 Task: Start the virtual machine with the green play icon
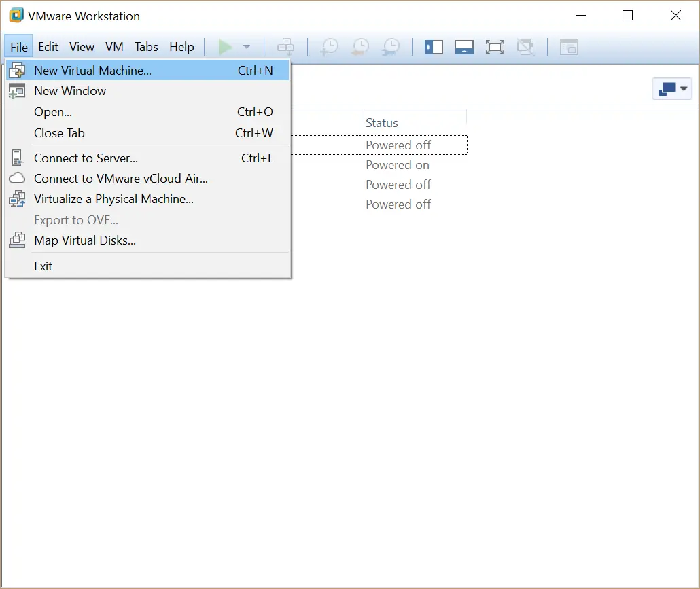226,47
